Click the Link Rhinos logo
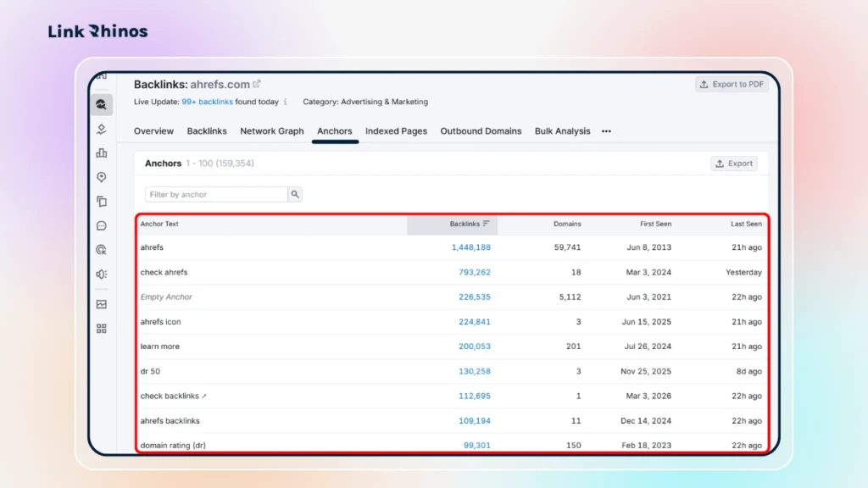 [98, 31]
